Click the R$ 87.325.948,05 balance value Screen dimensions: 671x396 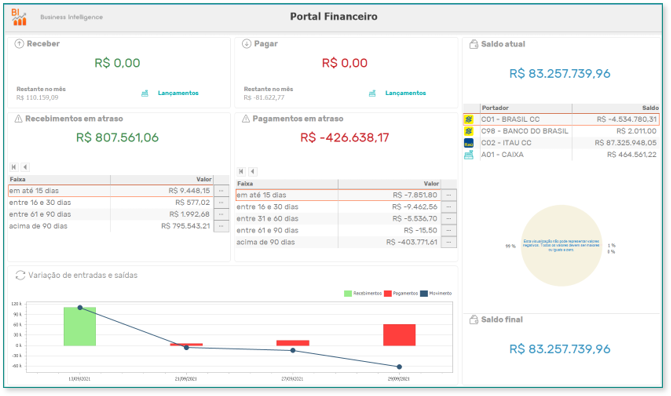click(x=625, y=143)
